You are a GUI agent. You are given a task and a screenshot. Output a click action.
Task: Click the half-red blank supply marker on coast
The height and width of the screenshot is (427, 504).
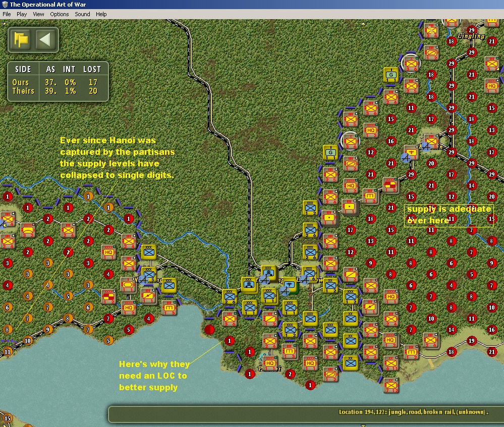click(x=209, y=329)
